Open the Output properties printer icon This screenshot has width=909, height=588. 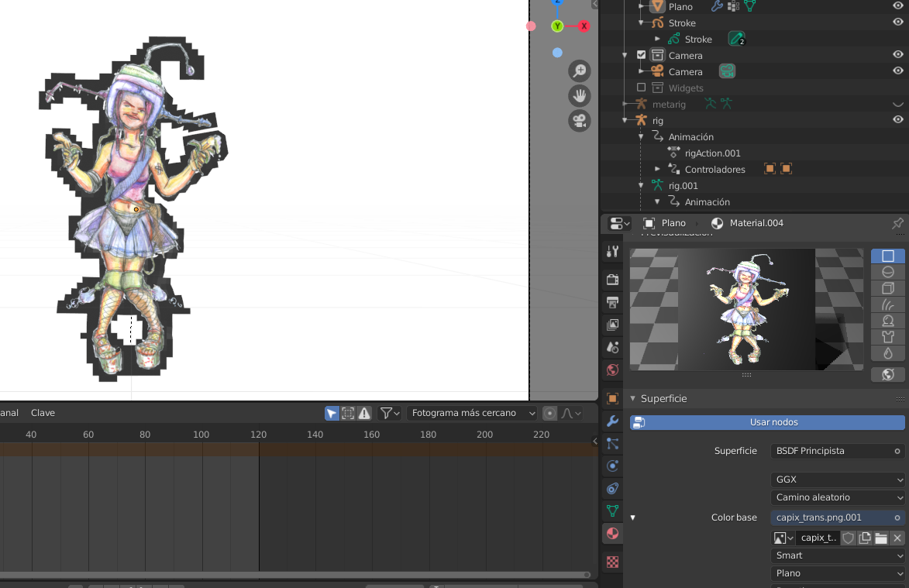(612, 302)
